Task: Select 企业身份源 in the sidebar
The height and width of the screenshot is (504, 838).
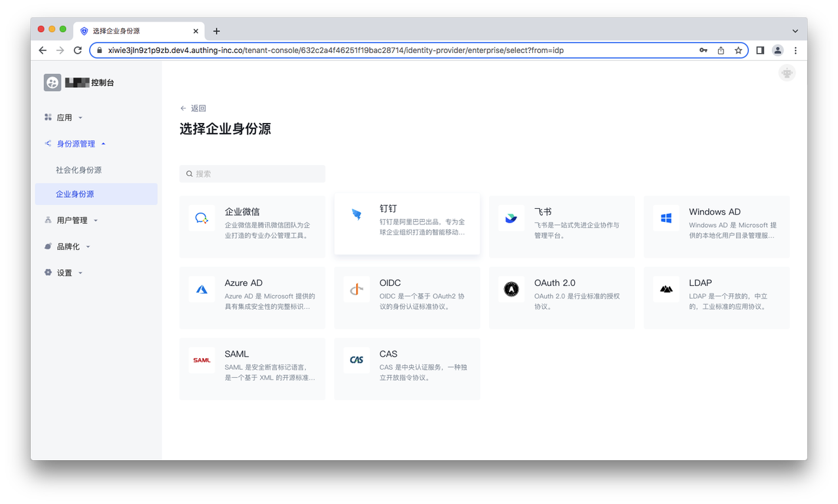Action: click(x=75, y=194)
